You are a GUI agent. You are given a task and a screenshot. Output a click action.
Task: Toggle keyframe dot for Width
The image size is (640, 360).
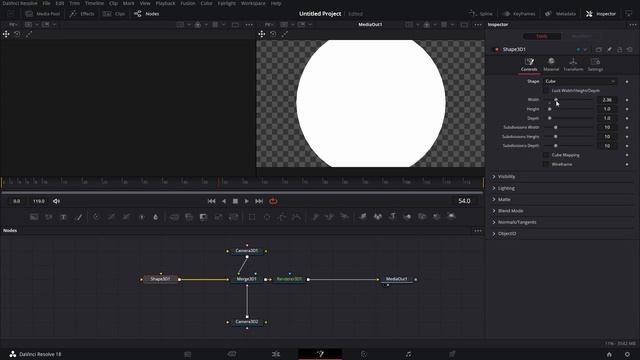(x=627, y=100)
